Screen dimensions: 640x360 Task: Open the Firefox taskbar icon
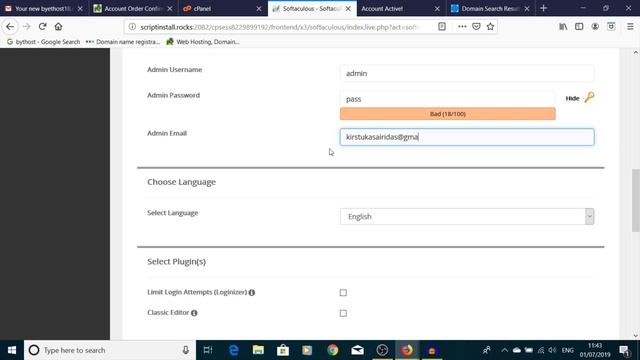[x=407, y=350]
